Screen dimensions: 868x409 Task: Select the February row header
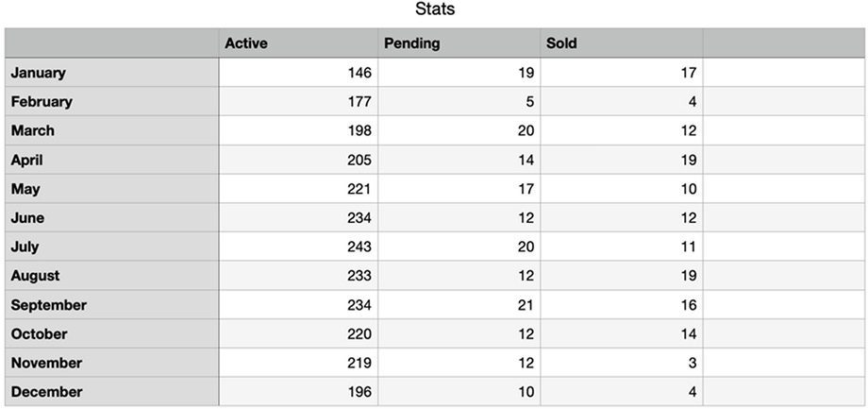[x=112, y=101]
